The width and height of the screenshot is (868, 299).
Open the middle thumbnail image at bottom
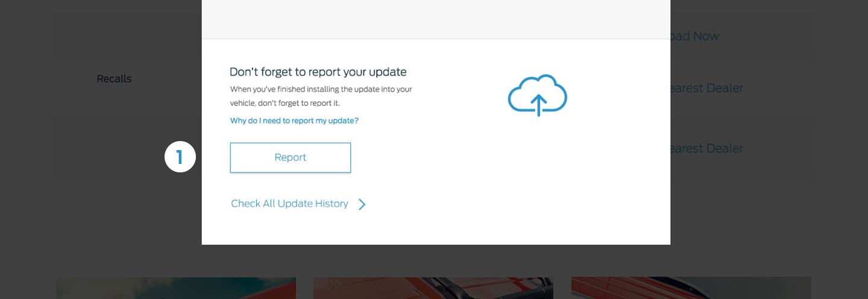point(433,288)
